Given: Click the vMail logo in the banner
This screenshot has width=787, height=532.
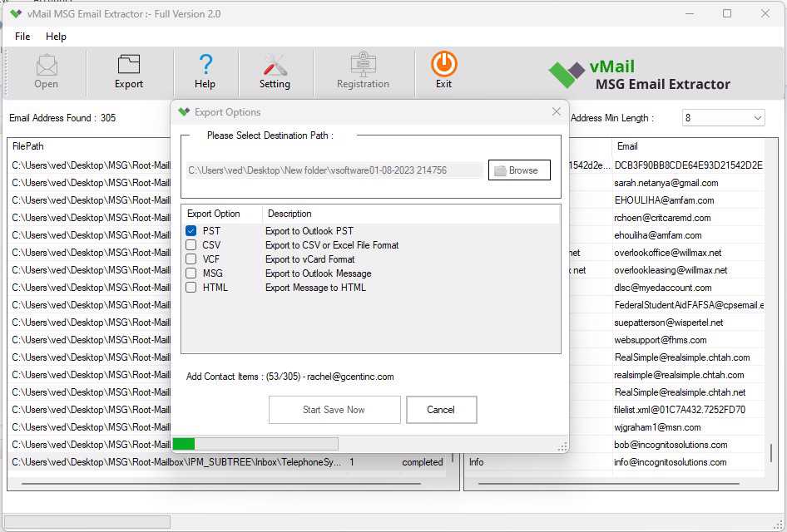Looking at the screenshot, I should pos(567,74).
